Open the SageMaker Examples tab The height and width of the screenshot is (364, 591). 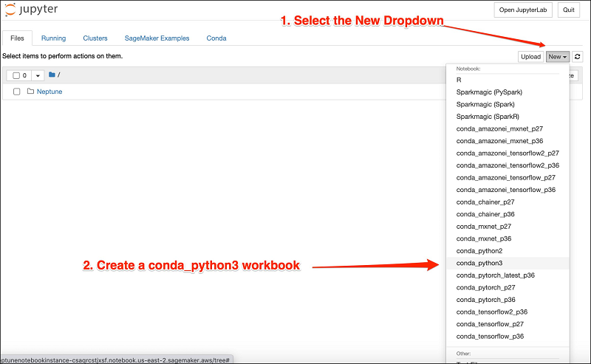click(157, 38)
